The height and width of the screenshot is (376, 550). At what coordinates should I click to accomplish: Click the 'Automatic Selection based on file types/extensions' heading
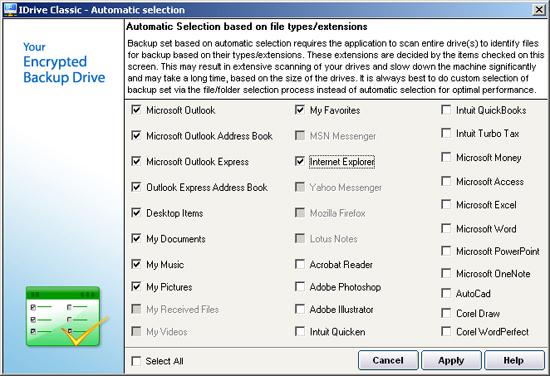click(247, 27)
